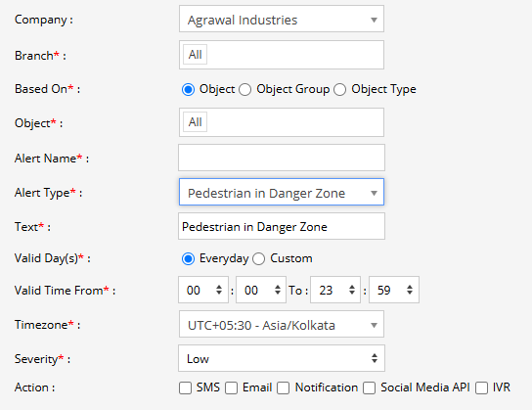This screenshot has width=532, height=410.
Task: Tick the Email action checkbox
Action: (231, 387)
